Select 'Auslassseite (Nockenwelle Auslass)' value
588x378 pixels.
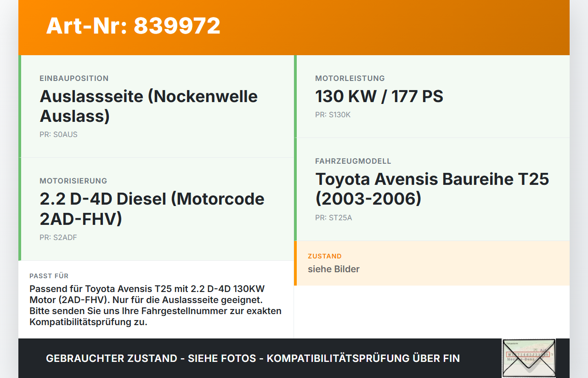click(149, 106)
